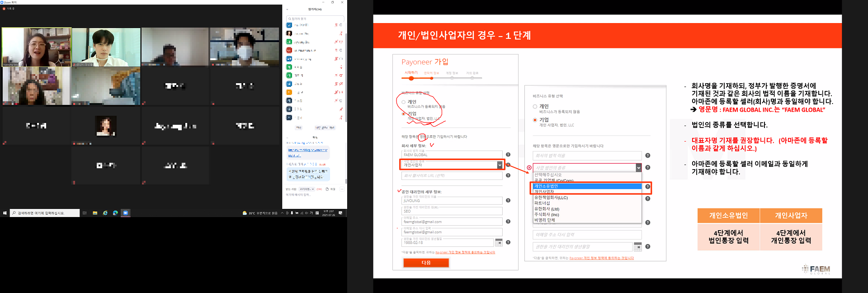
Task: Choose 파트너십 from the dropdown list
Action: click(587, 203)
